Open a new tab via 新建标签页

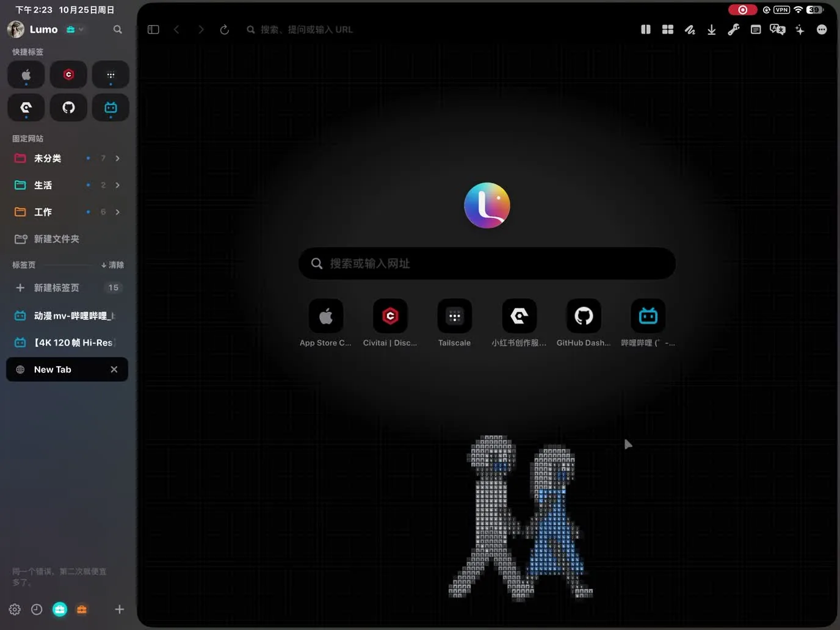point(56,288)
